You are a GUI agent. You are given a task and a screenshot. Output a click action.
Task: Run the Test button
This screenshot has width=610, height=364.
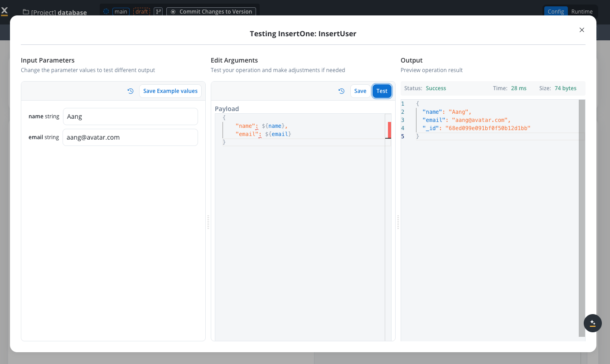coord(382,91)
